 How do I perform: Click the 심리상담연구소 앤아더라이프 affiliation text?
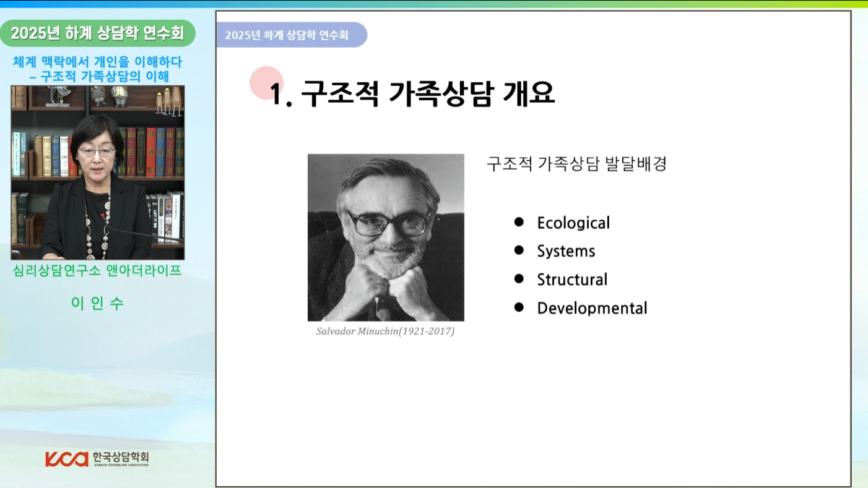click(x=98, y=271)
